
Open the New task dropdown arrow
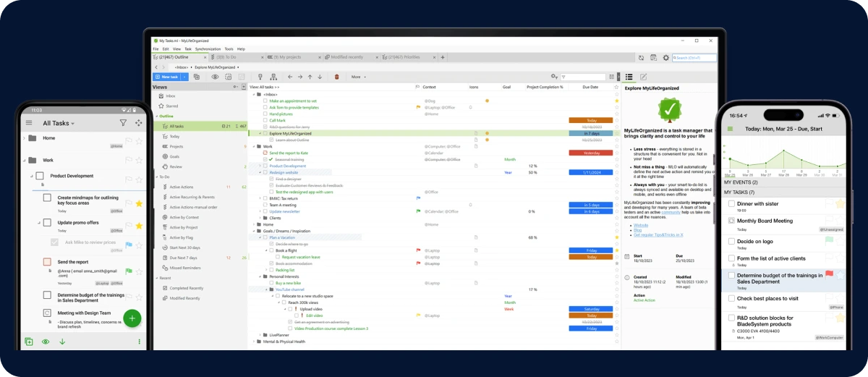pos(184,77)
